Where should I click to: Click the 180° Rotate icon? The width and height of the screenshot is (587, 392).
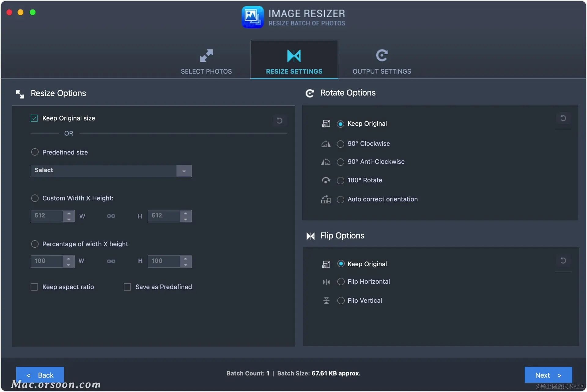point(326,180)
